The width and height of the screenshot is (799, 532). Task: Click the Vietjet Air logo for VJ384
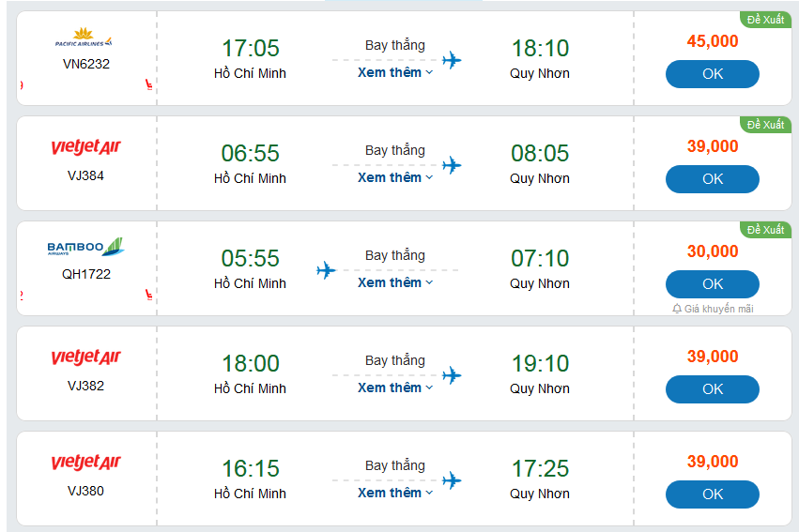85,147
